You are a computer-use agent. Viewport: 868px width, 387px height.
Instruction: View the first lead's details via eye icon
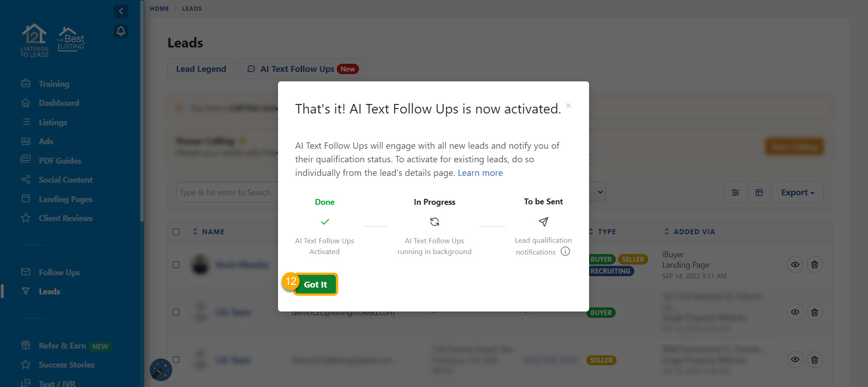(795, 264)
